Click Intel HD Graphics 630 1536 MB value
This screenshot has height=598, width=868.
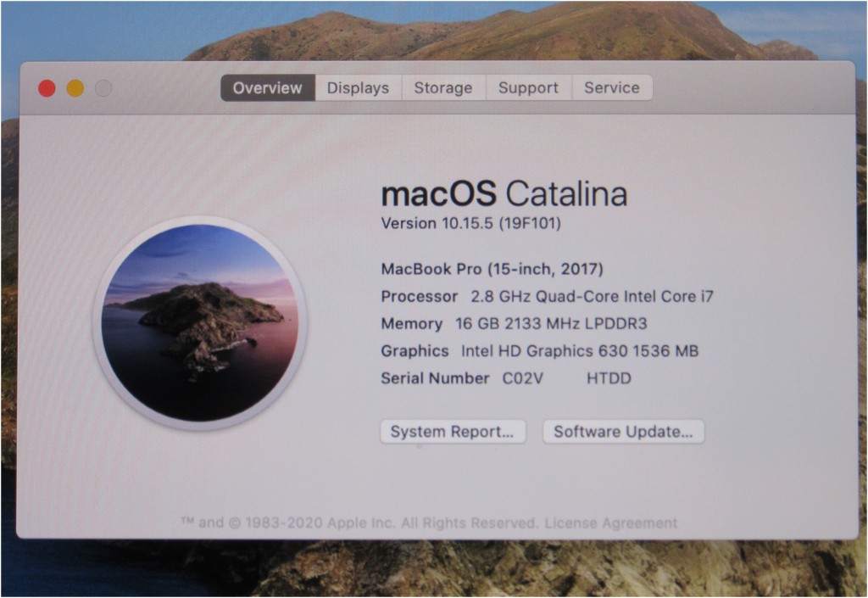580,351
